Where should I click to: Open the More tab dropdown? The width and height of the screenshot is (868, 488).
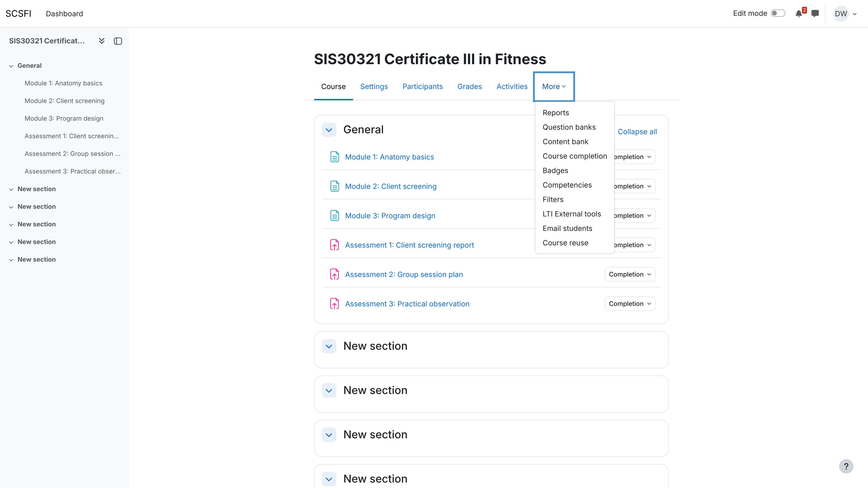pos(553,86)
